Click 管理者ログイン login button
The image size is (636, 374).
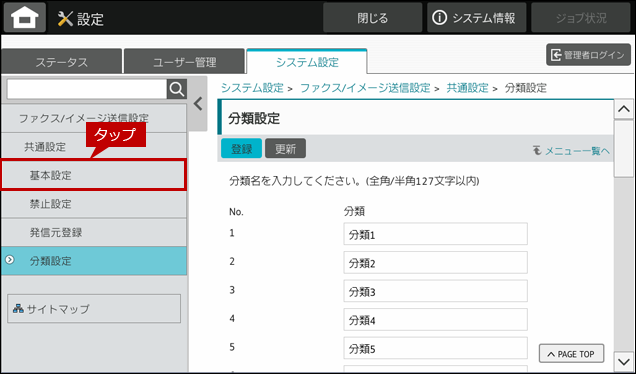click(588, 55)
